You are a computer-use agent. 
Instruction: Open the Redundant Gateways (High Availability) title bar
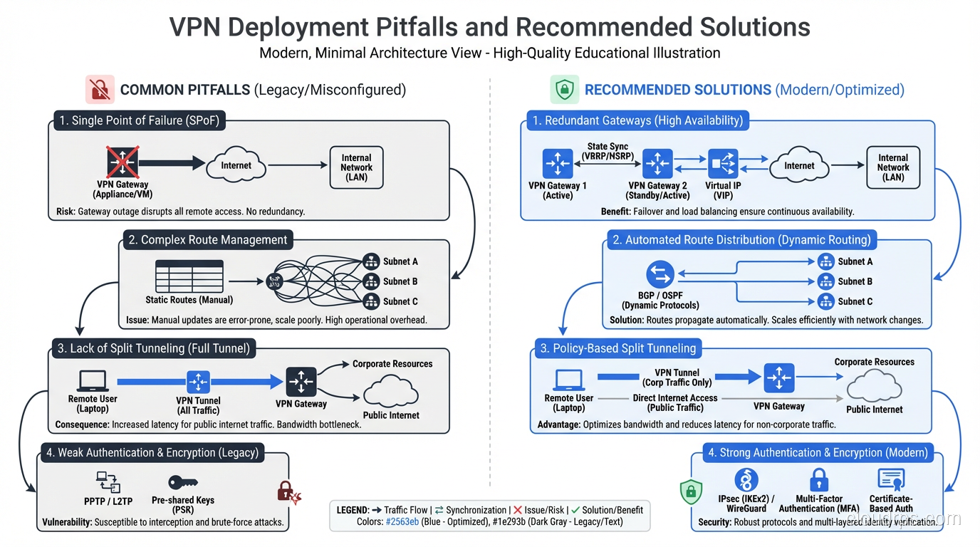(x=637, y=120)
